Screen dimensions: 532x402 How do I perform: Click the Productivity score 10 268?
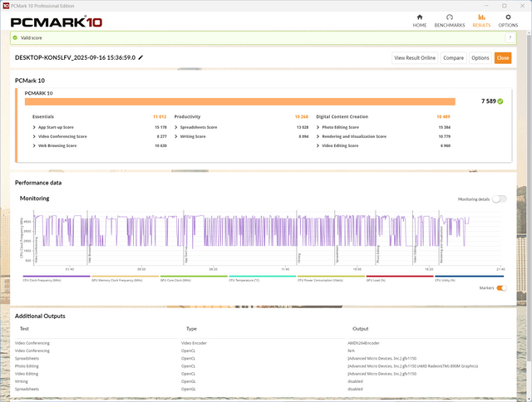[301, 116]
